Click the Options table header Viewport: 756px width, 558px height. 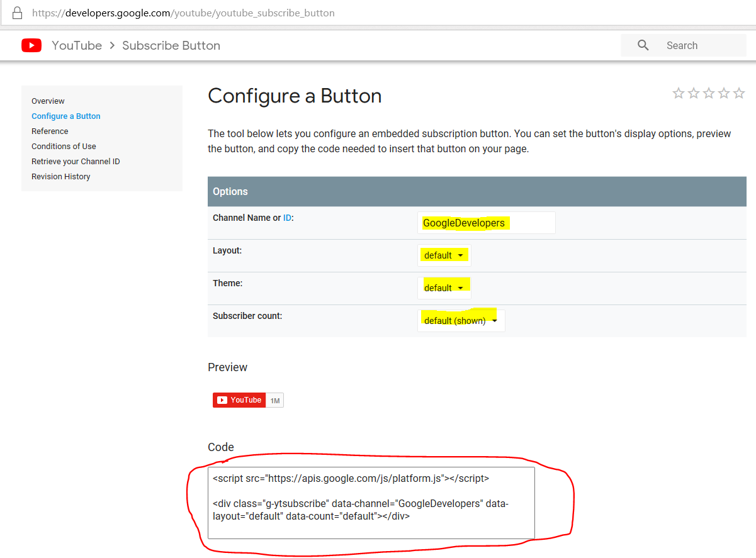(477, 191)
